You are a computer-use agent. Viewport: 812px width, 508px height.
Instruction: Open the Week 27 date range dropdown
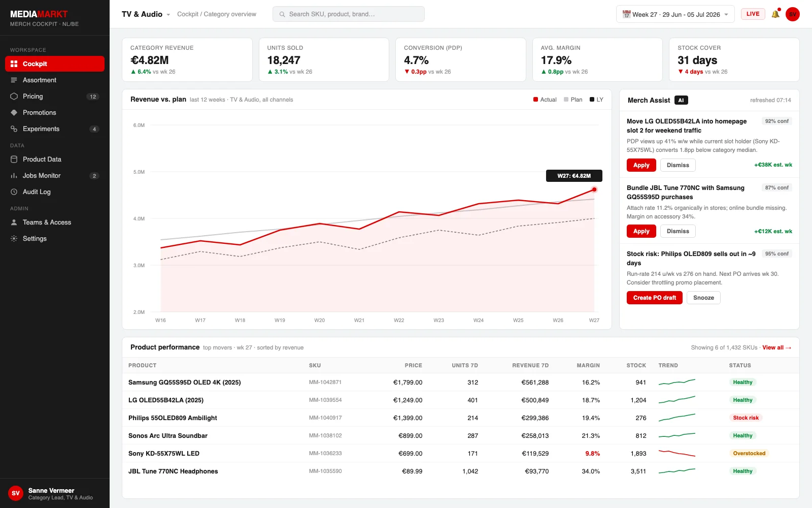675,14
